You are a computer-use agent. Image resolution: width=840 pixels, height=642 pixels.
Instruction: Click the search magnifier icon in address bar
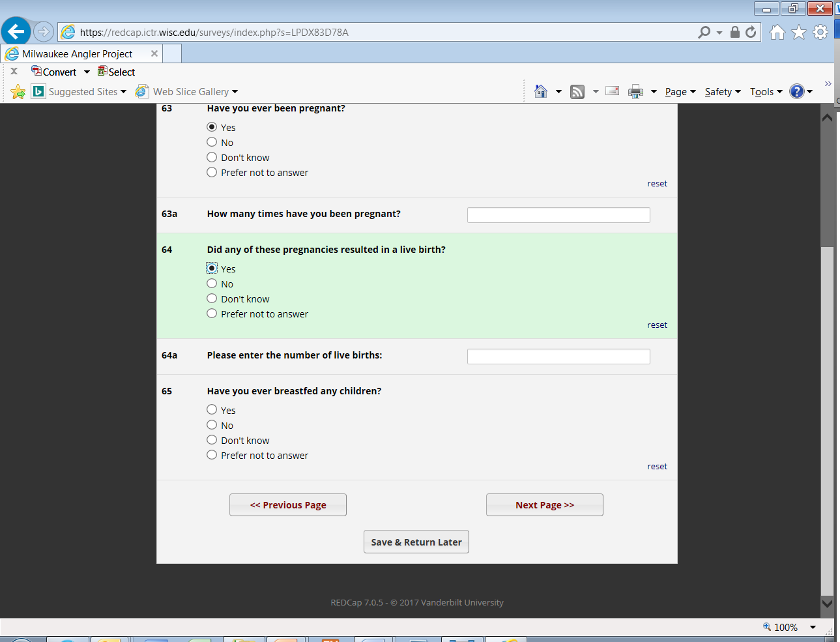(x=704, y=32)
